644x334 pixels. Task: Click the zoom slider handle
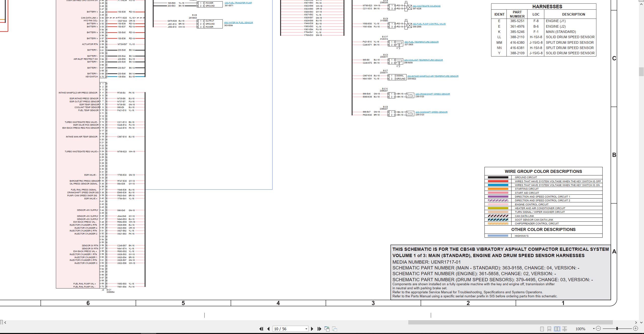tap(617, 328)
